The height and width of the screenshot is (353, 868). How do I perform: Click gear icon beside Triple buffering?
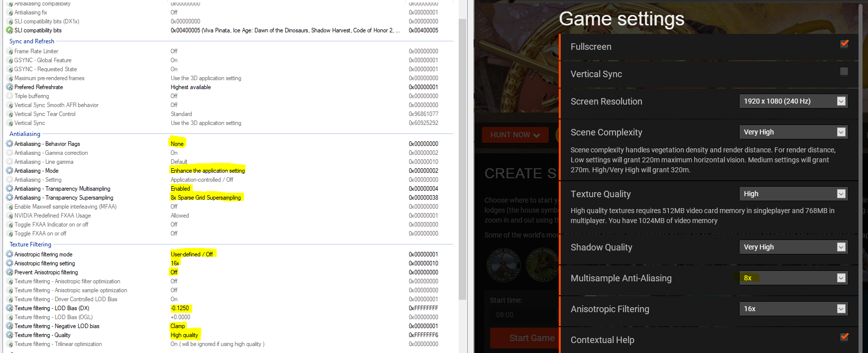9,96
